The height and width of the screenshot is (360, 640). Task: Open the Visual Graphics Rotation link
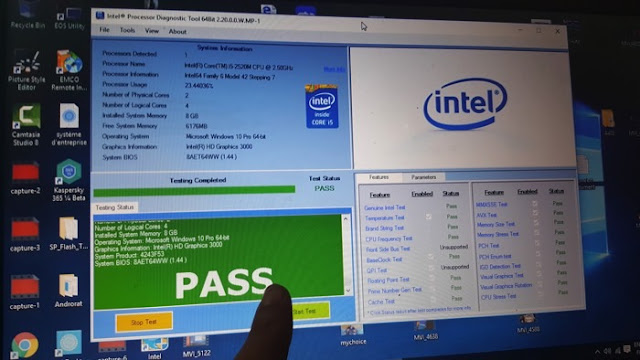(x=506, y=287)
